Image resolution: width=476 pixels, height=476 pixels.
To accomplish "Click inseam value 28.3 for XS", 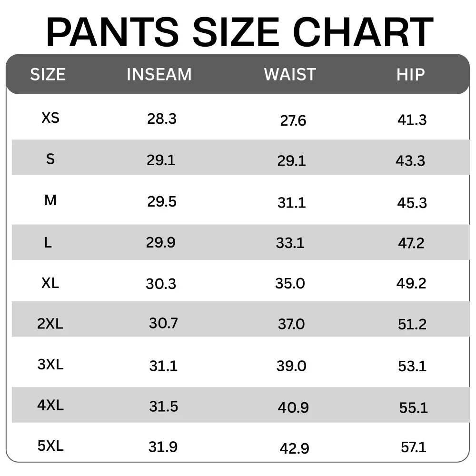I will [162, 119].
